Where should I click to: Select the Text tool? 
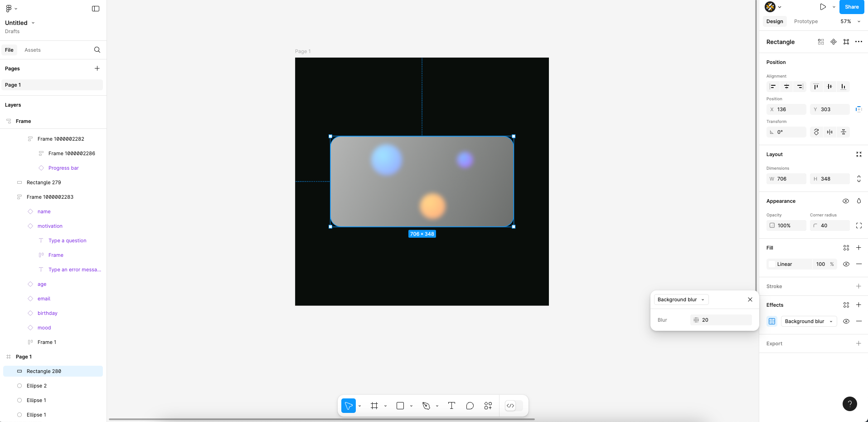coord(451,406)
